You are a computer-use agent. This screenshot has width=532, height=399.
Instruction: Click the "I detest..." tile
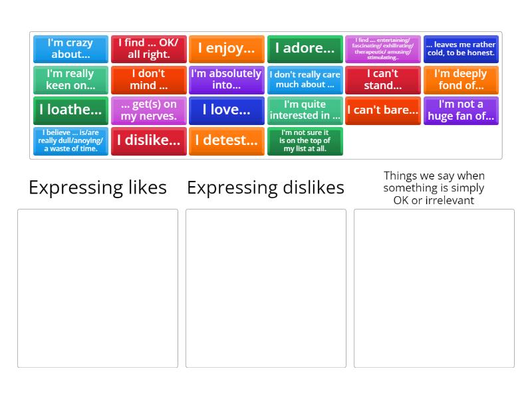coord(226,141)
